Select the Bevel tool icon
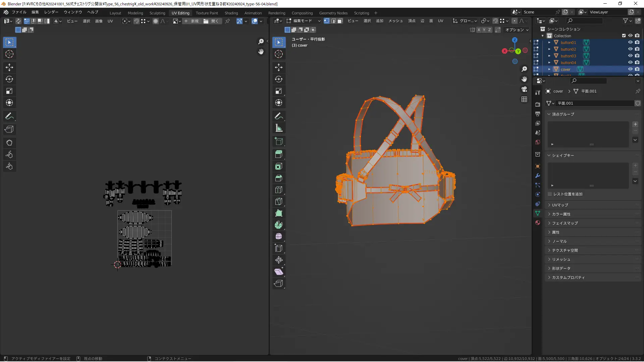This screenshot has height=362, width=644. (x=279, y=178)
